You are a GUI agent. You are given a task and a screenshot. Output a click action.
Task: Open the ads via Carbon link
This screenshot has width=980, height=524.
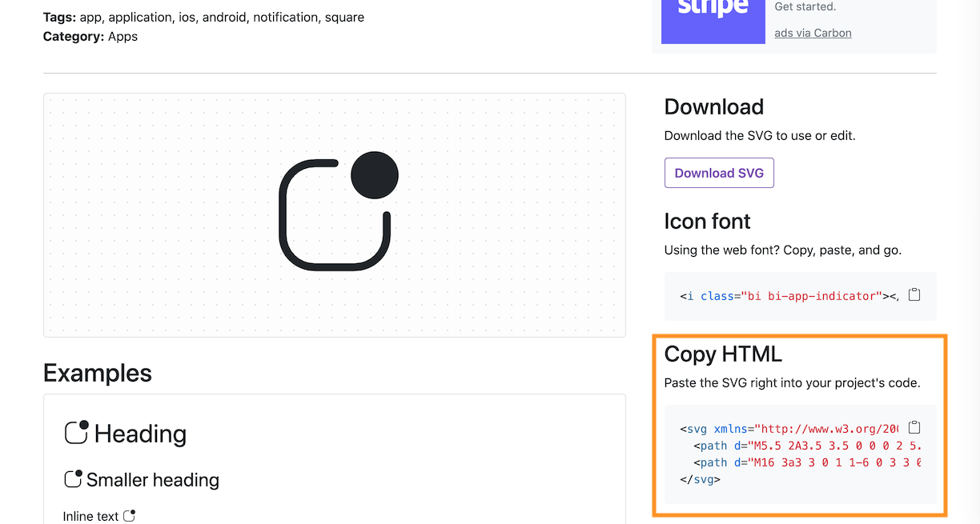[x=813, y=33]
